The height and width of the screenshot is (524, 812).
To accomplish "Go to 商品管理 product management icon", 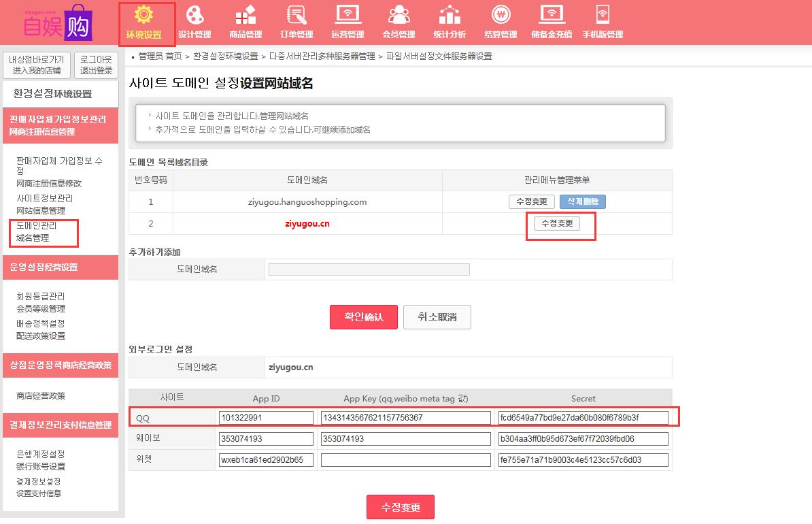I will [245, 16].
